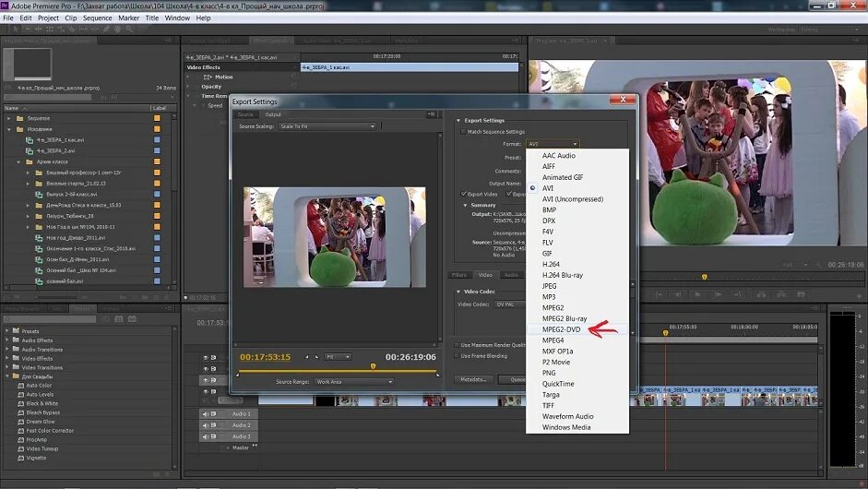The width and height of the screenshot is (868, 489).
Task: Switch to the Output tab in Export Settings
Action: 273,114
